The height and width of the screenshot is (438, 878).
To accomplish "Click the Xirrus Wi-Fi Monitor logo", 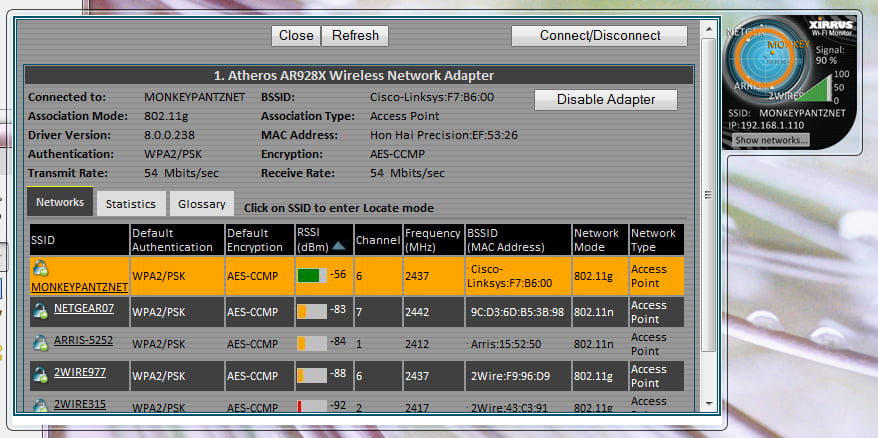I will (831, 27).
